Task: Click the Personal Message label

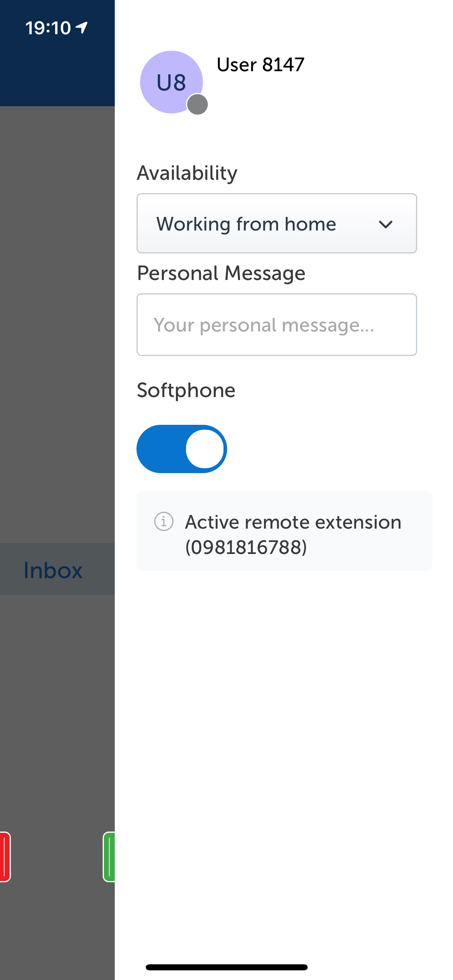Action: [221, 273]
